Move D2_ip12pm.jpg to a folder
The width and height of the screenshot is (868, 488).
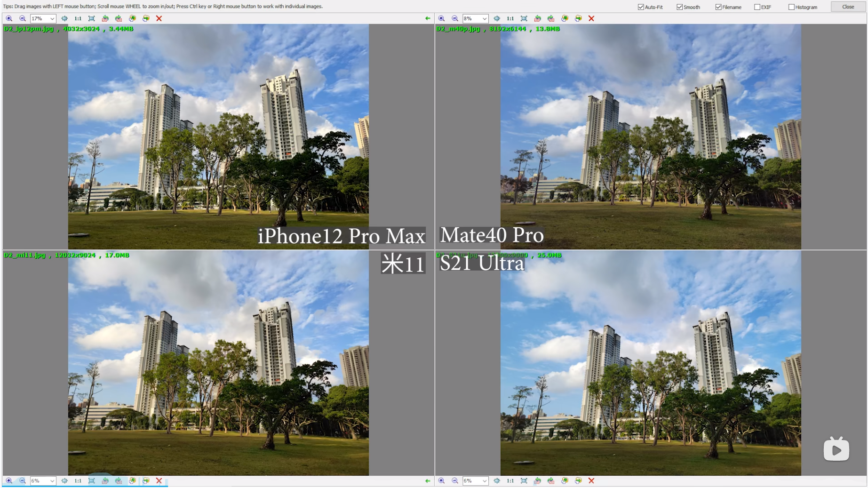[146, 18]
